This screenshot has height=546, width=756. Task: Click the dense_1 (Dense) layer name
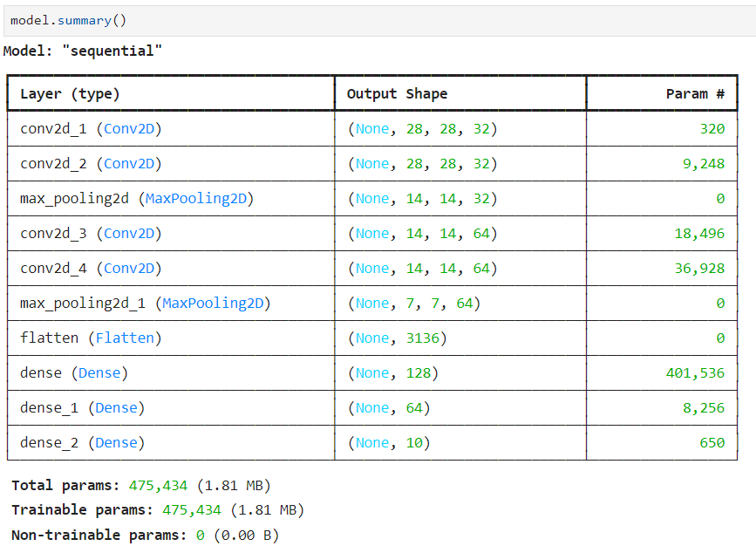[83, 408]
